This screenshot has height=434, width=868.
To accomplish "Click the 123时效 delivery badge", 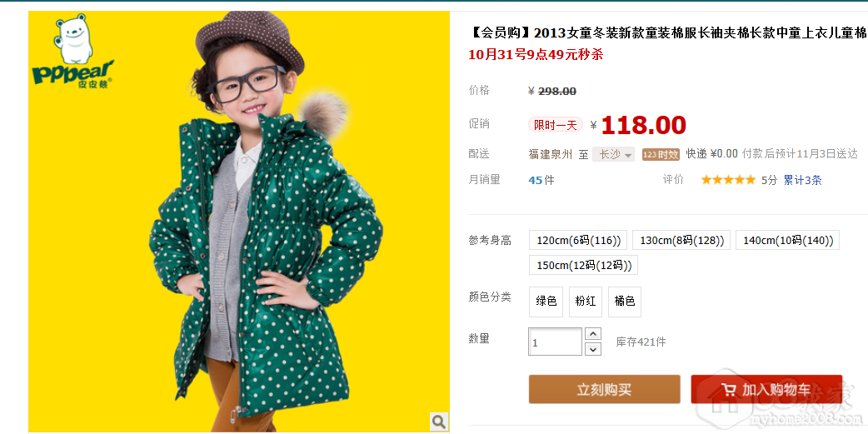I will pyautogui.click(x=661, y=154).
